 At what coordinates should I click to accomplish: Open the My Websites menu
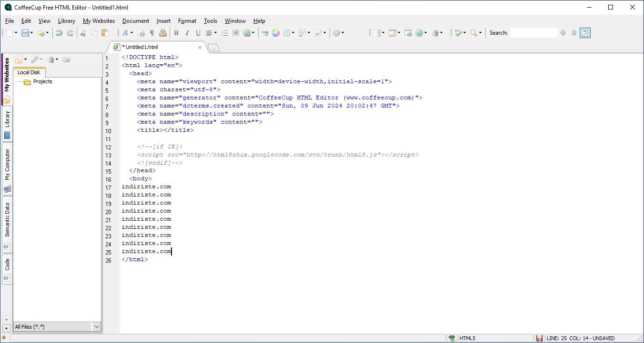tap(99, 21)
